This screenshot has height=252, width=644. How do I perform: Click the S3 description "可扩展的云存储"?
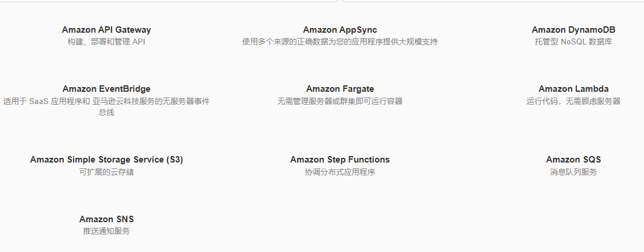106,172
